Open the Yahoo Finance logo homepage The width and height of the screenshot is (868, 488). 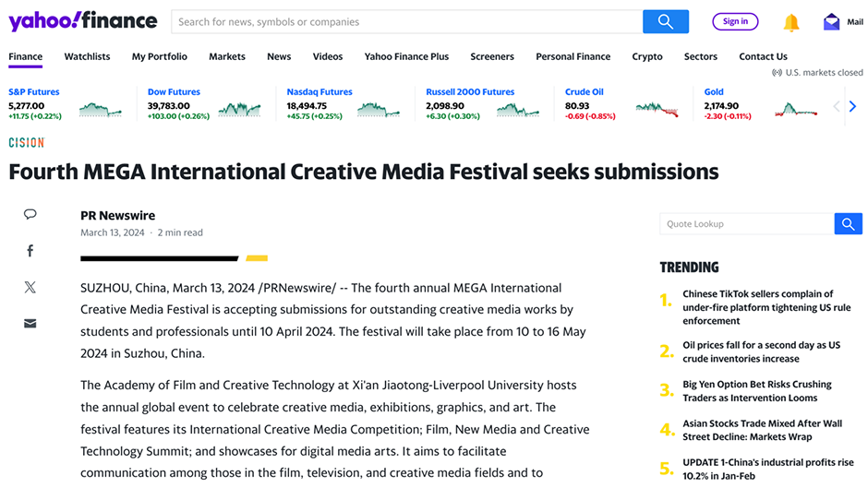coord(83,21)
